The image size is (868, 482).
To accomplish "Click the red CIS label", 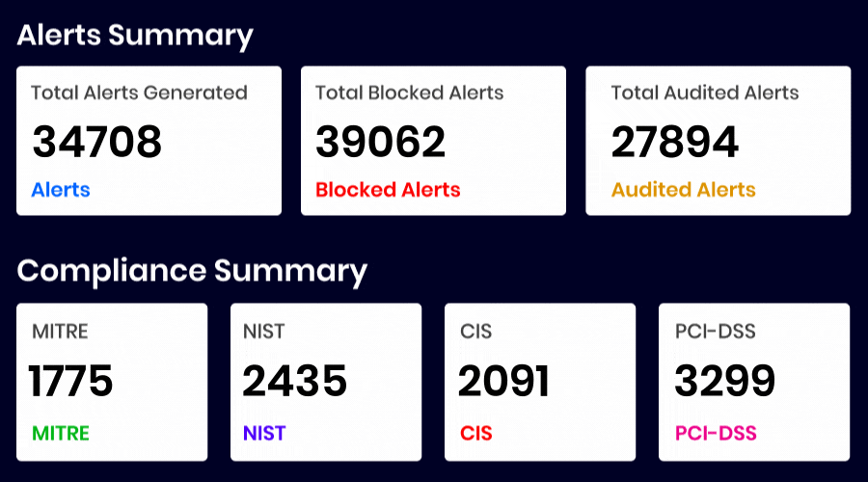I will coord(476,433).
